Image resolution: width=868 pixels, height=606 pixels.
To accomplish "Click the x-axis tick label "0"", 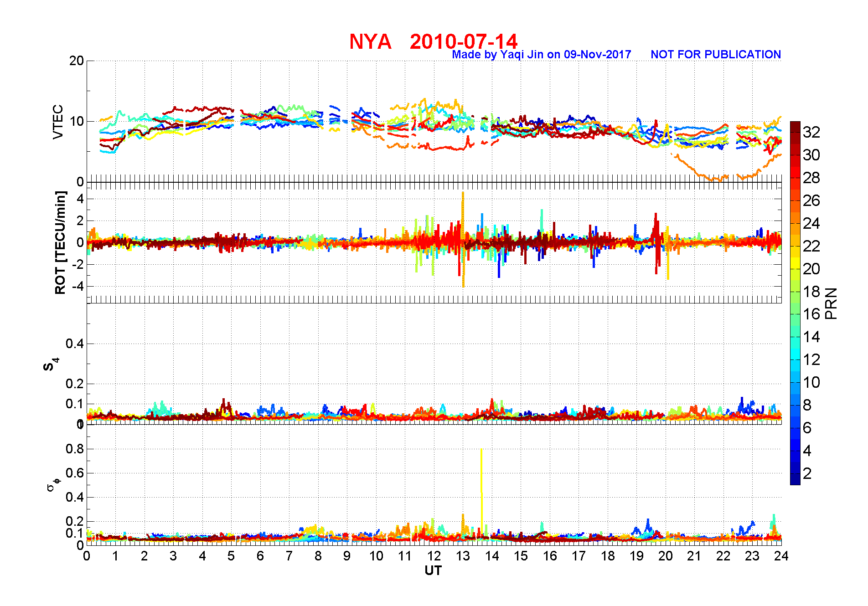I will [87, 556].
